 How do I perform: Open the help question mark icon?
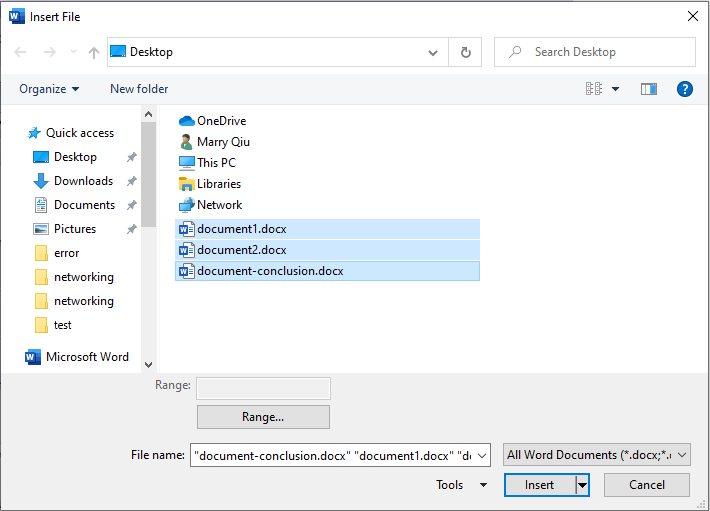pos(685,89)
